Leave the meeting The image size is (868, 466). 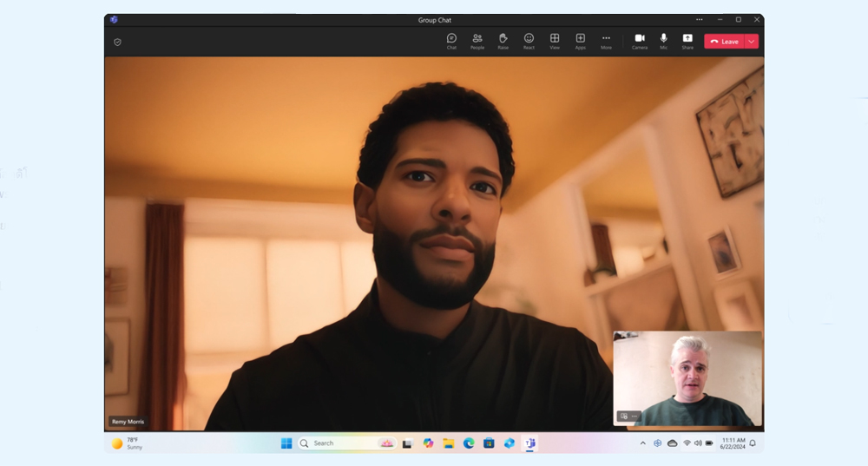click(x=724, y=42)
